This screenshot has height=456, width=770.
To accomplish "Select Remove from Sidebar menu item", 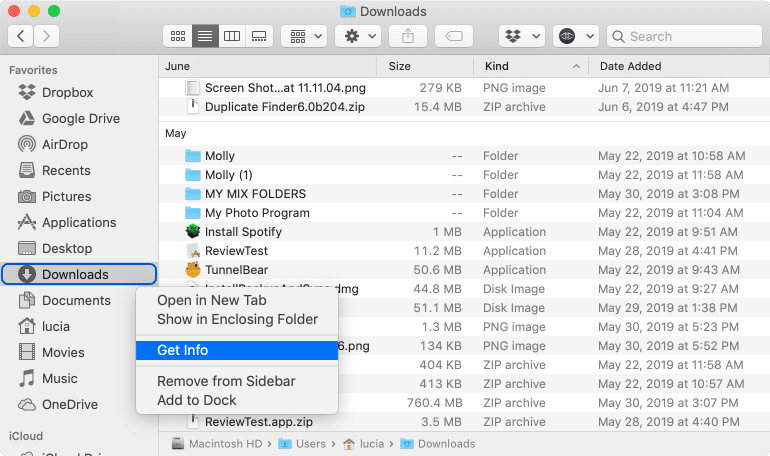I will tap(226, 381).
